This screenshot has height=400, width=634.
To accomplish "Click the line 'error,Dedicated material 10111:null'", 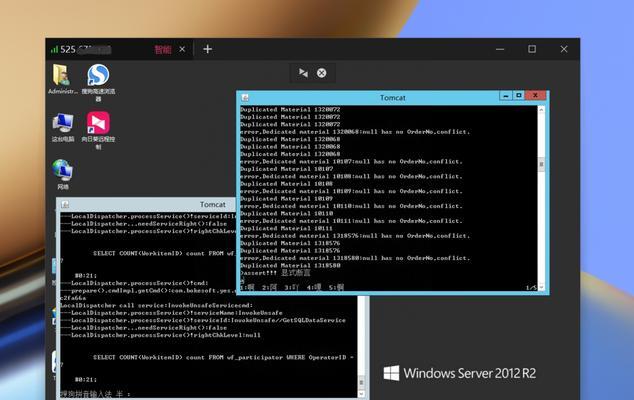I will [x=351, y=221].
